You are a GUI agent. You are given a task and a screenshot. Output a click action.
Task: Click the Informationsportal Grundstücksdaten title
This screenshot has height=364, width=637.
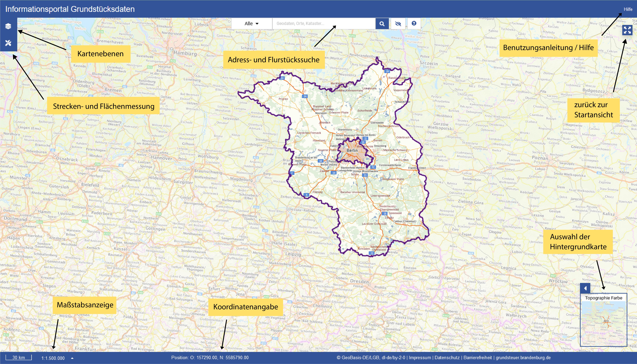pos(70,9)
